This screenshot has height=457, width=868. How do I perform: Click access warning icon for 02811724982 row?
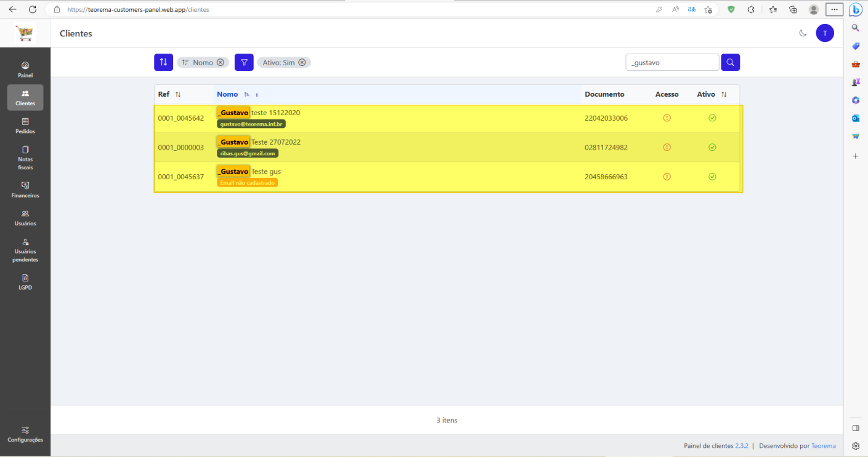(x=667, y=148)
